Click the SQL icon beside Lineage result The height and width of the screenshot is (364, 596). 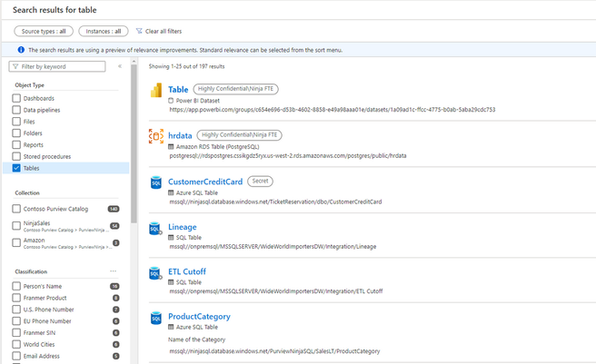coord(155,229)
